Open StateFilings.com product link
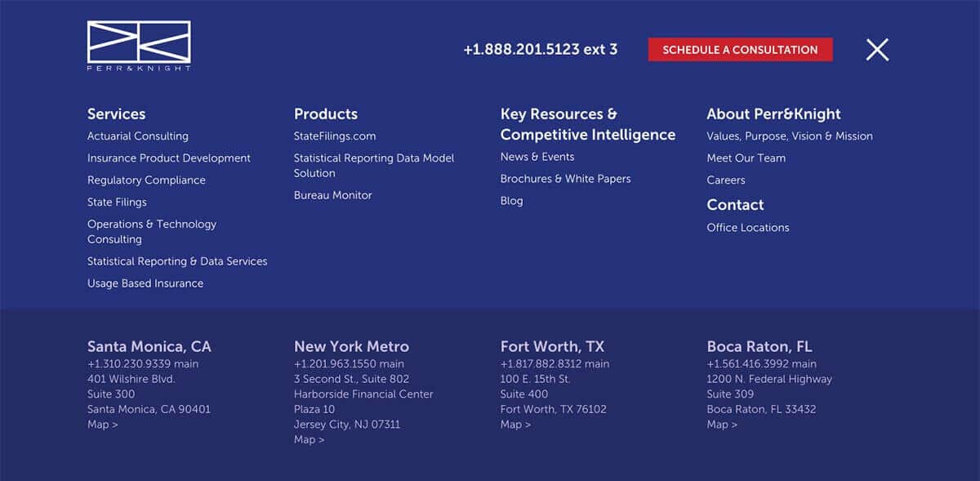 (x=335, y=136)
